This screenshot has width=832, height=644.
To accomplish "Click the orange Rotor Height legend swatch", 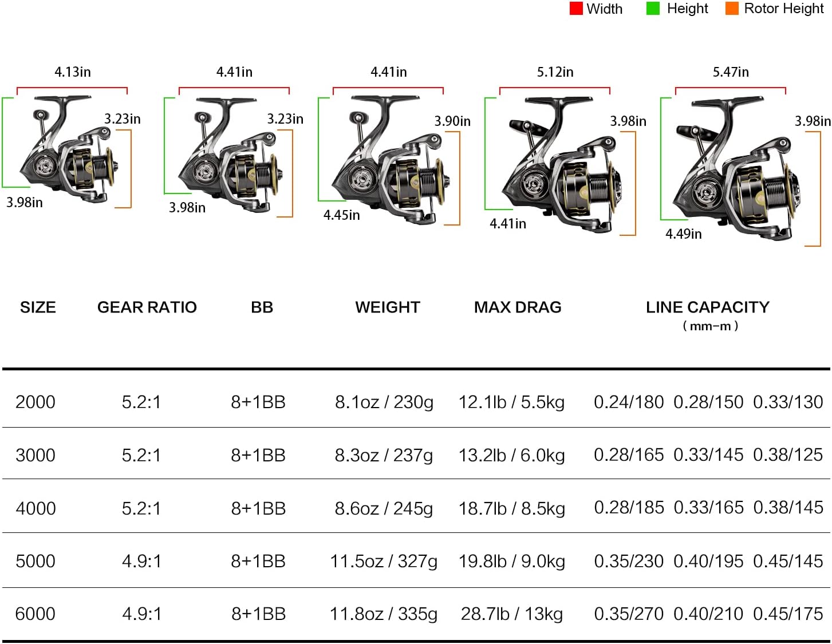I will [x=732, y=9].
